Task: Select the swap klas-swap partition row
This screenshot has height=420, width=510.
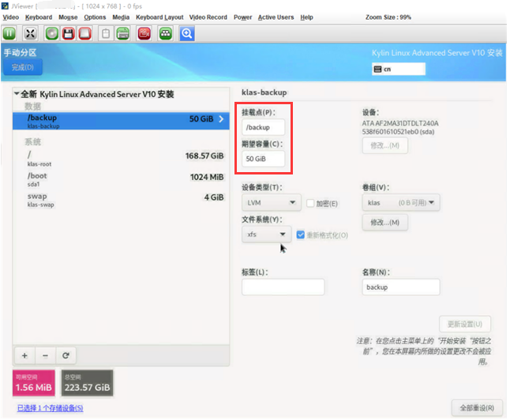Action: tap(121, 200)
